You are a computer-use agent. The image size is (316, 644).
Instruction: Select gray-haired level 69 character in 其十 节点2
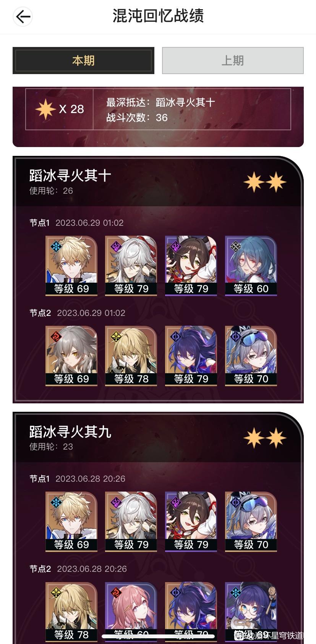click(71, 356)
